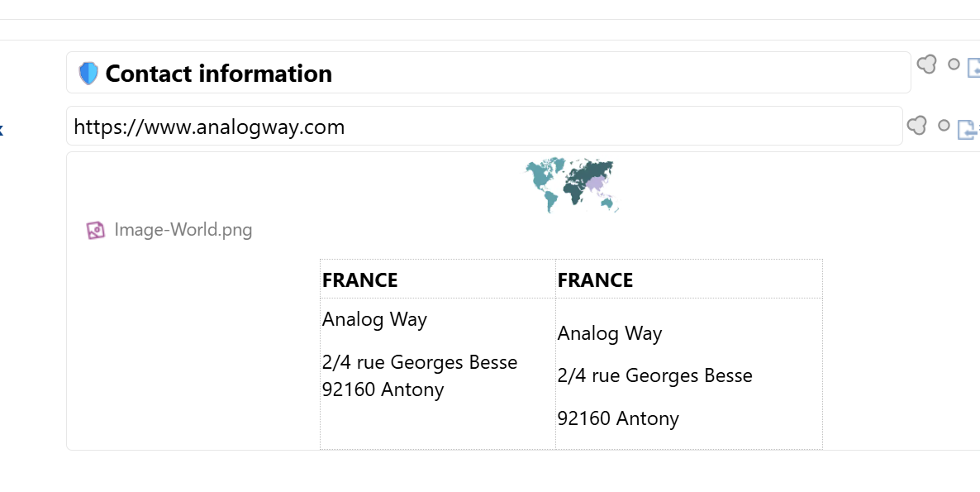980x492 pixels.
Task: Click the left column's 2/4 rue Georges Besse line
Action: [420, 362]
